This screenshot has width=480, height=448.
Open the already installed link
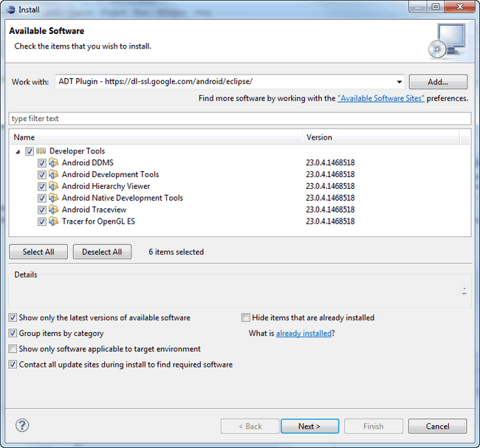click(x=304, y=334)
